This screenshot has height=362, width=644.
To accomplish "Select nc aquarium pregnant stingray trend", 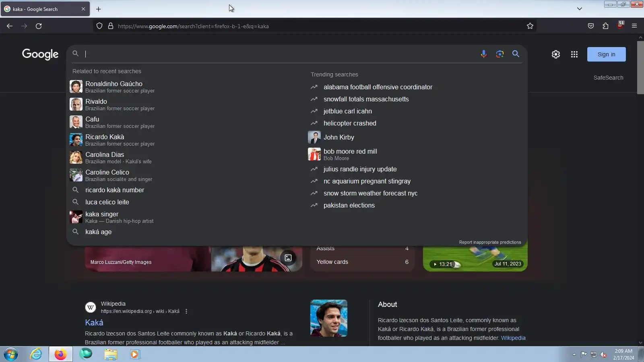I will (415, 181).
